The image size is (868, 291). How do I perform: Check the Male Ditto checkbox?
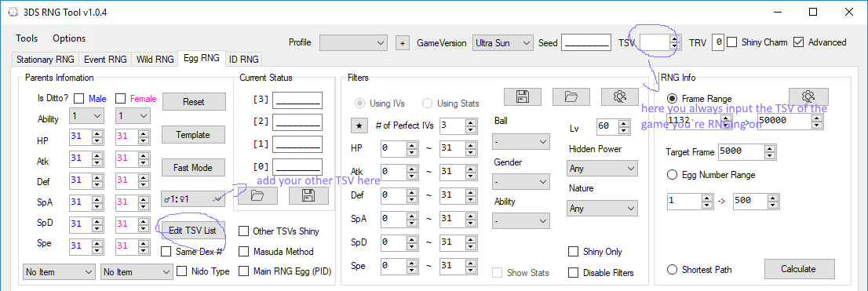(x=79, y=99)
